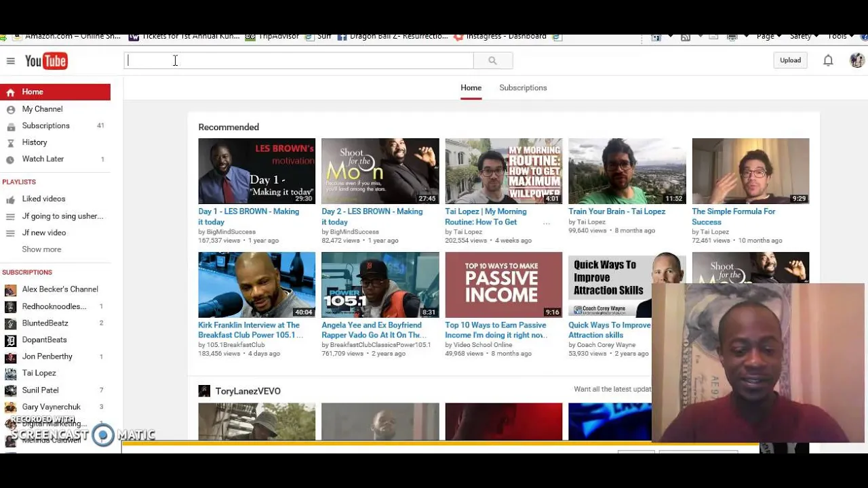Click Video School Online channel name

[483, 345]
